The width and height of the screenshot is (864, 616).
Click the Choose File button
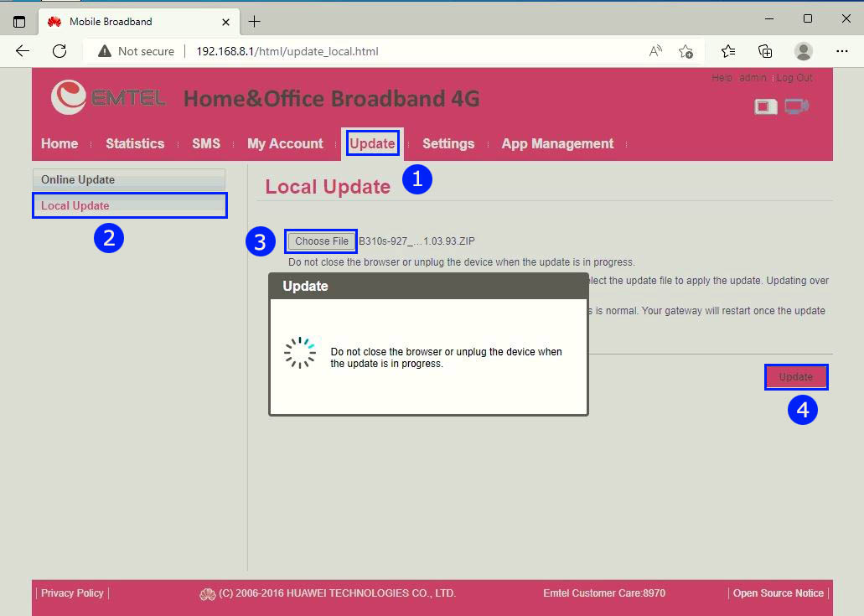pos(321,241)
